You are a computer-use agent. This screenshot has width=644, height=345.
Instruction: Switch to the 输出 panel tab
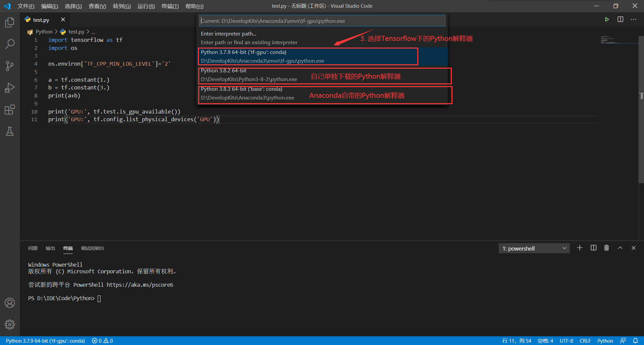50,248
